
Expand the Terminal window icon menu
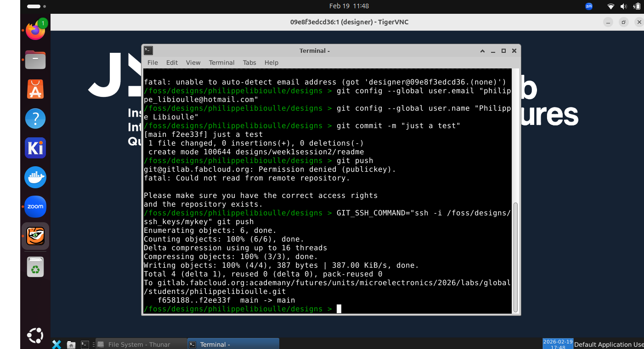pos(148,51)
